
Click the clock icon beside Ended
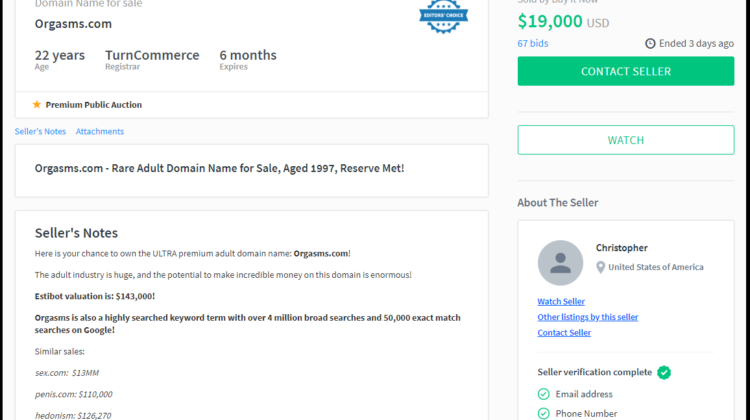click(x=650, y=44)
